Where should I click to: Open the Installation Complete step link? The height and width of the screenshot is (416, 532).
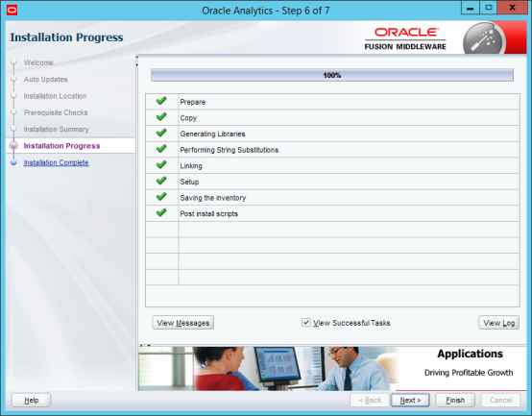(56, 162)
